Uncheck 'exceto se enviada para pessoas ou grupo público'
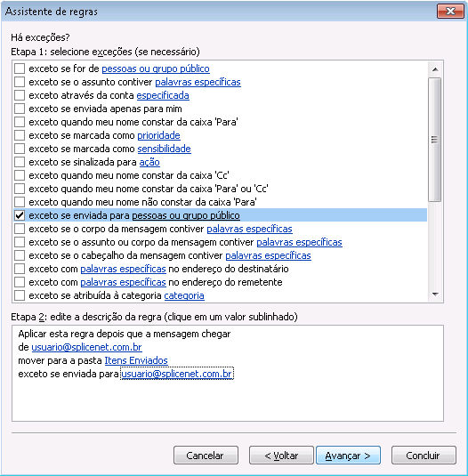The image size is (468, 476). coord(20,215)
